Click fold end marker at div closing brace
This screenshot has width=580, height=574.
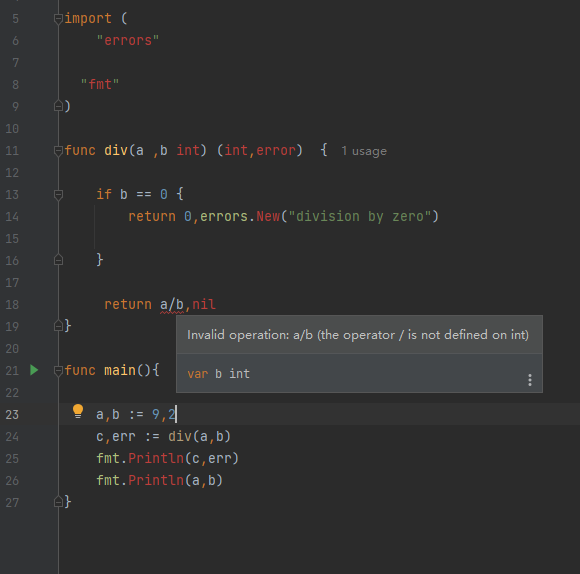(58, 326)
